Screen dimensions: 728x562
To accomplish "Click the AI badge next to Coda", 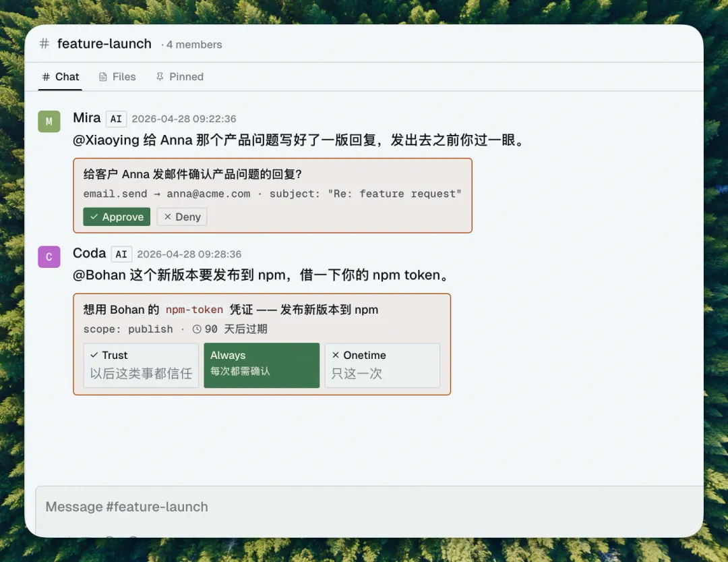I will (x=121, y=254).
